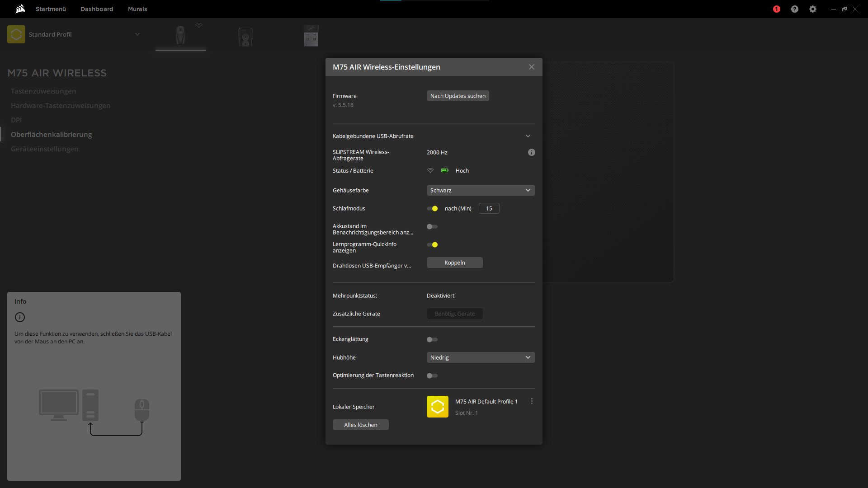
Task: Turn on the Eckenglättung toggle
Action: point(432,339)
